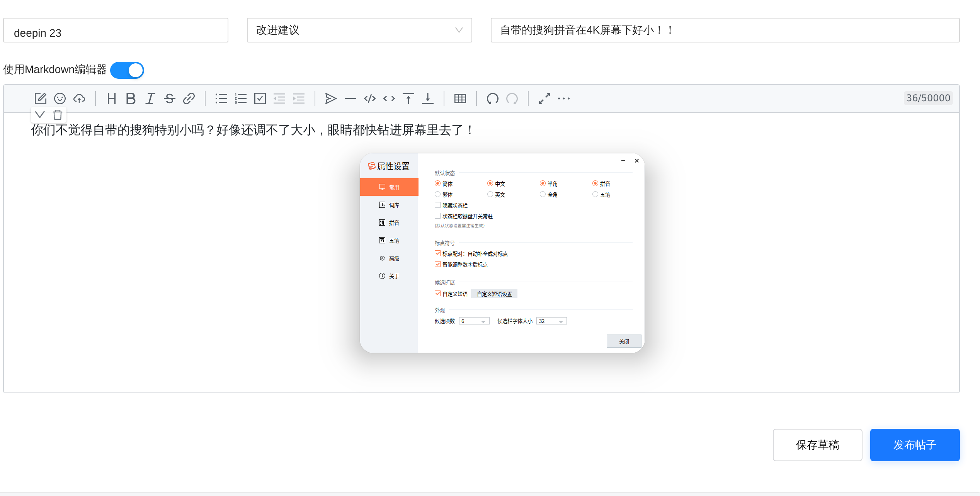Click the post body text paragraph
This screenshot has width=980, height=496.
pyautogui.click(x=252, y=130)
